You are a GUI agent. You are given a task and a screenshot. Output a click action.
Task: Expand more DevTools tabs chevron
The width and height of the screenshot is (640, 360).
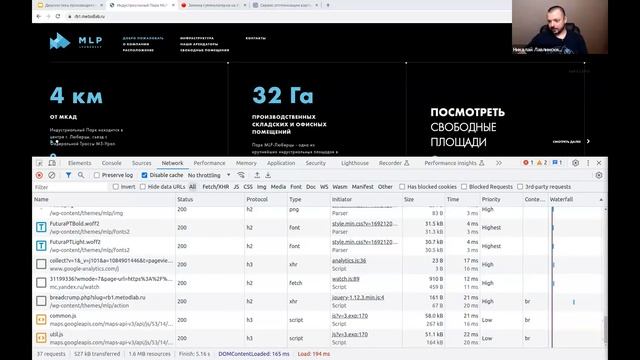pos(499,163)
